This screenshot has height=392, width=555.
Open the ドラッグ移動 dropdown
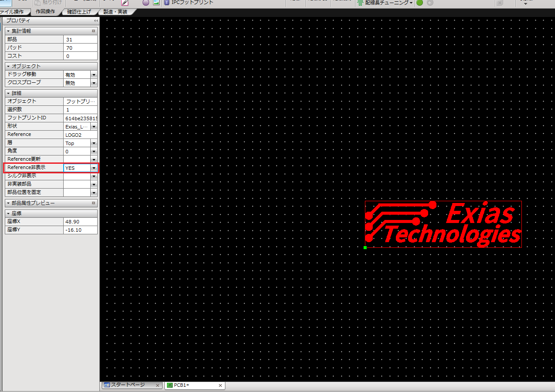pos(94,75)
